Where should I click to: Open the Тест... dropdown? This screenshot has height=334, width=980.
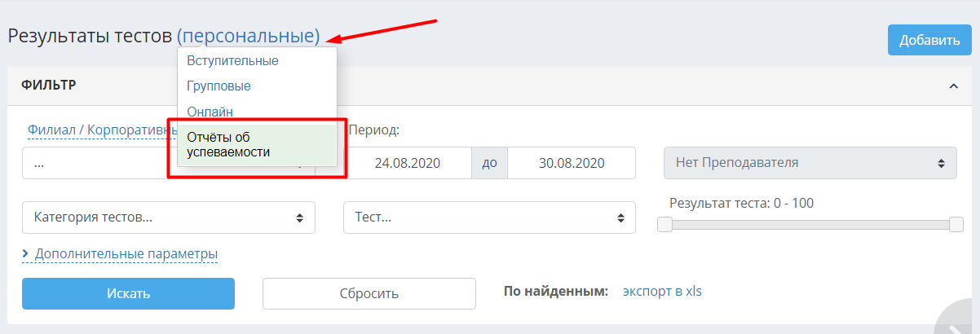(489, 218)
